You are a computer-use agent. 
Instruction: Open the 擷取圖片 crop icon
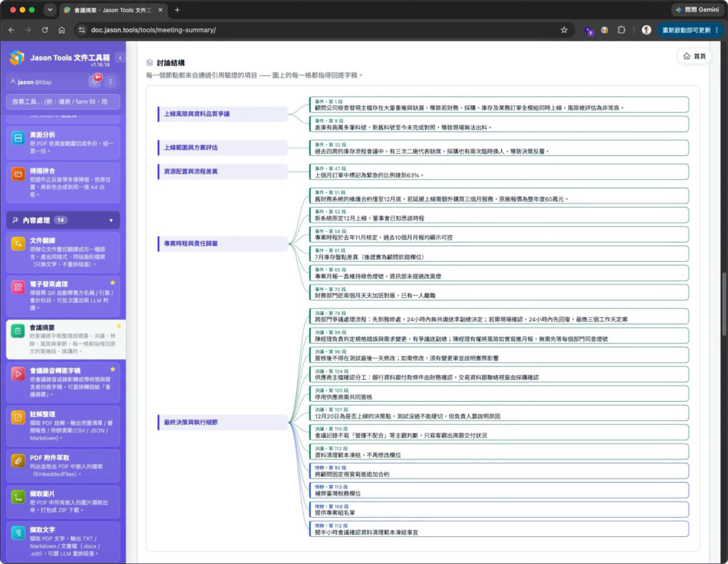point(18,497)
